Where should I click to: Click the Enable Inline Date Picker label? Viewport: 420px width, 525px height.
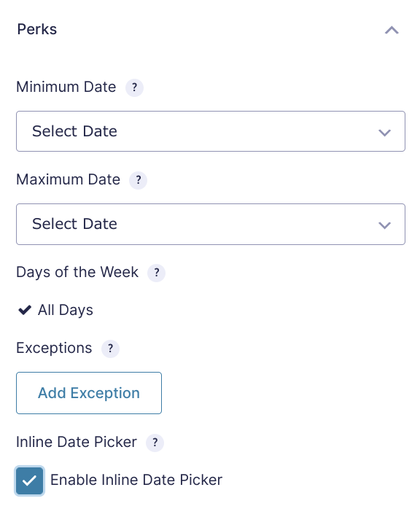click(136, 480)
